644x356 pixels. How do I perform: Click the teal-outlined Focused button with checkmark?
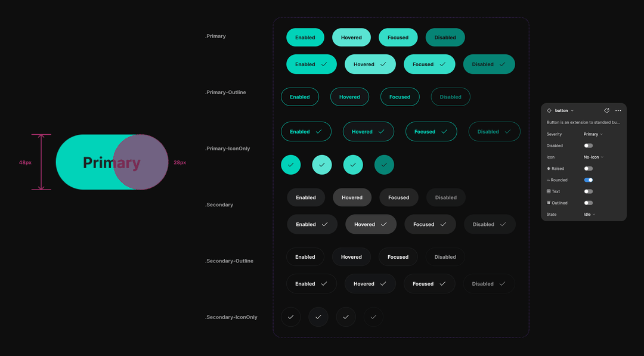[431, 132]
